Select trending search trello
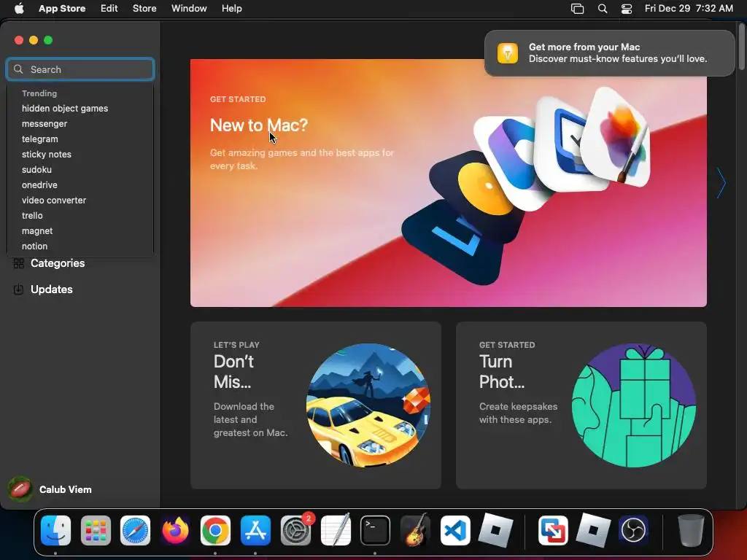Image resolution: width=747 pixels, height=560 pixels. click(32, 216)
